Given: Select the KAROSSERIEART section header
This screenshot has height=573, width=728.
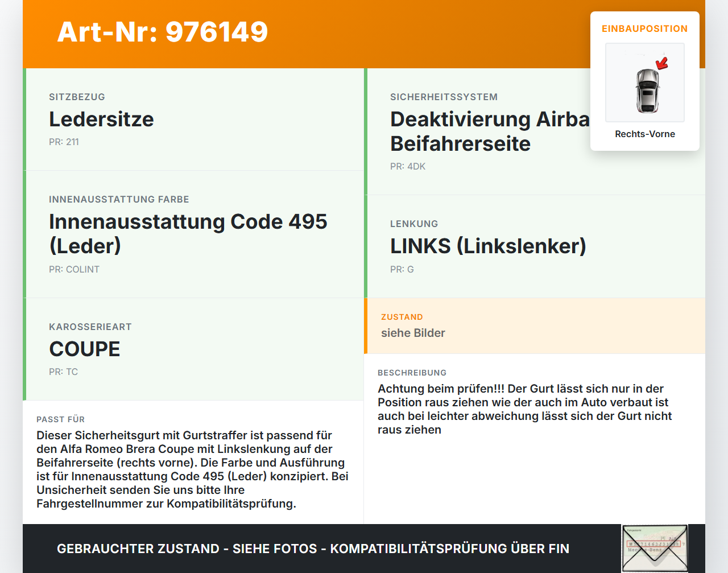Looking at the screenshot, I should (90, 327).
